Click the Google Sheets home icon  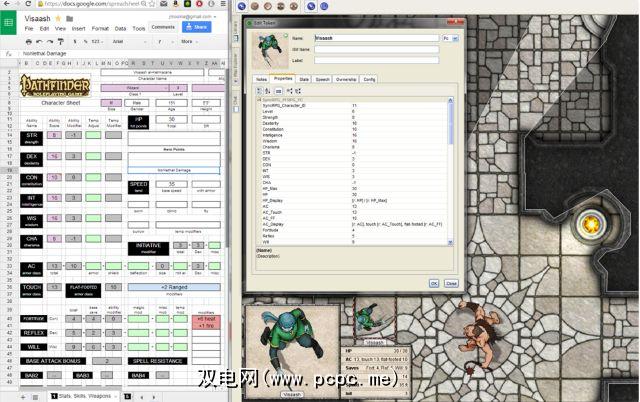(x=10, y=23)
